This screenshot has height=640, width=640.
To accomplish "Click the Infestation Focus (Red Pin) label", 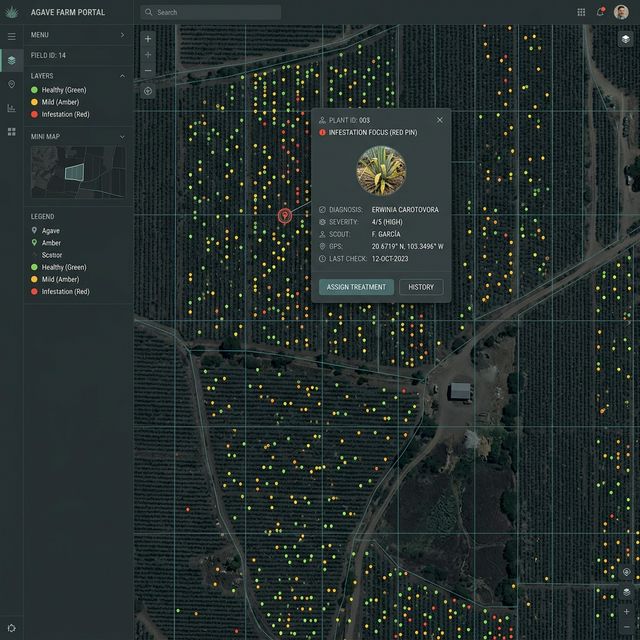I will [x=373, y=132].
